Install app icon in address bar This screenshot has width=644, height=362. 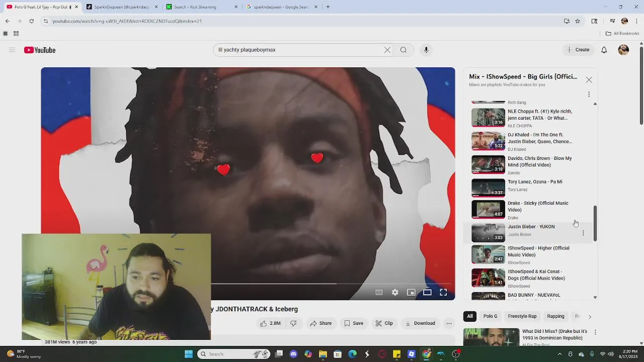point(567,21)
